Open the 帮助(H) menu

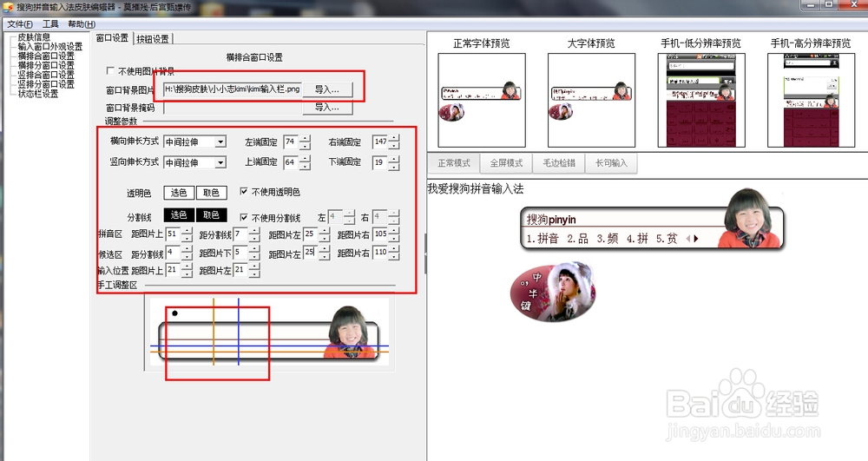click(x=82, y=23)
